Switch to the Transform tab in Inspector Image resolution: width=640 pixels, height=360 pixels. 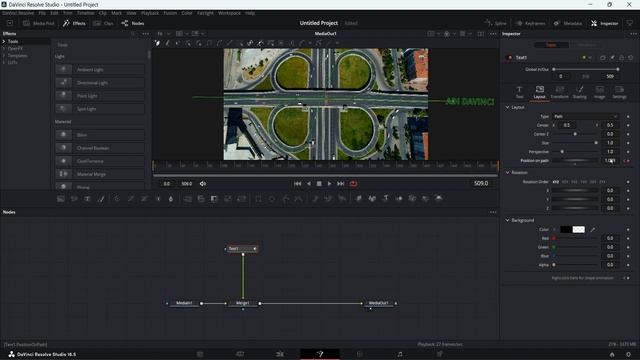coord(559,92)
